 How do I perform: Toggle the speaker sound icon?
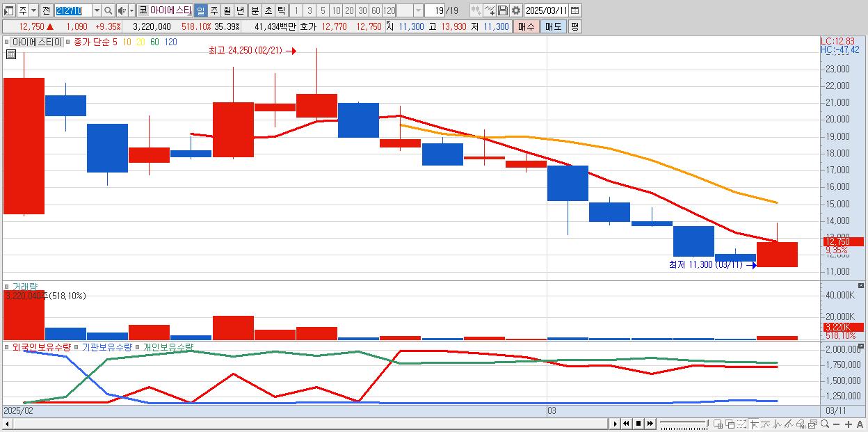[x=122, y=10]
